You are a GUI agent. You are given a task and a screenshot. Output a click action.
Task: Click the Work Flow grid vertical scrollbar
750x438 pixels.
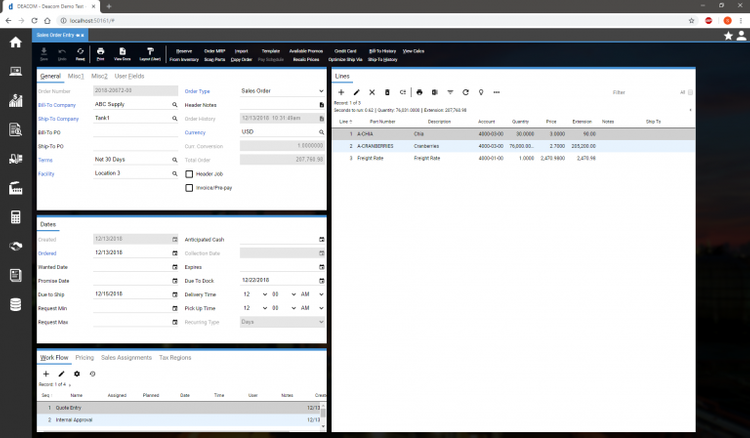pos(323,416)
